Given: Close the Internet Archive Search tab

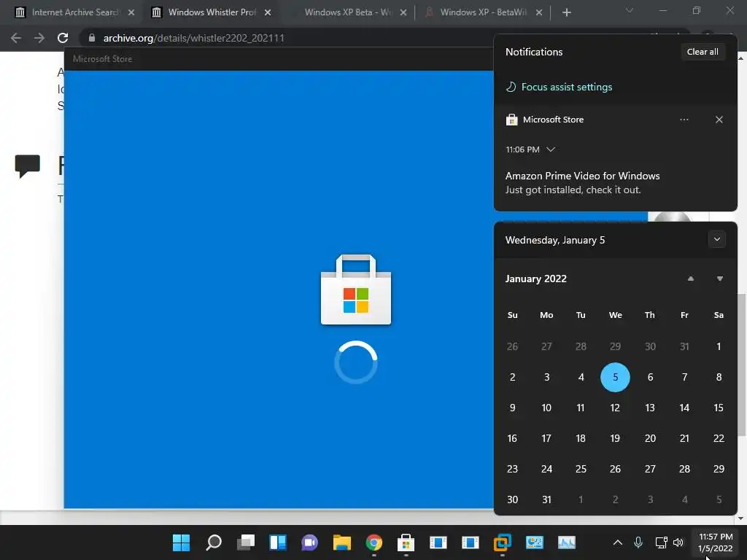Looking at the screenshot, I should coord(131,12).
